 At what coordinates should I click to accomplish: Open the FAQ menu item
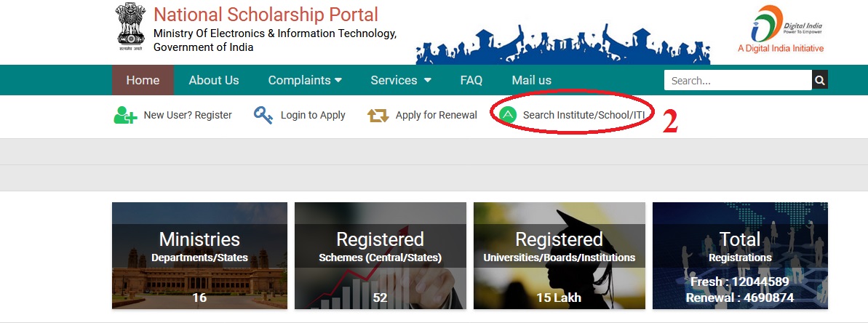point(471,80)
